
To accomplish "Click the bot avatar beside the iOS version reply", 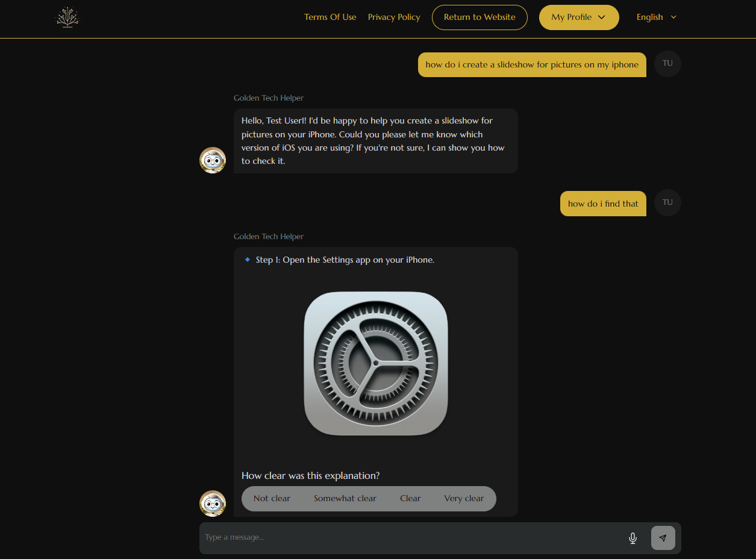I will coord(213,160).
